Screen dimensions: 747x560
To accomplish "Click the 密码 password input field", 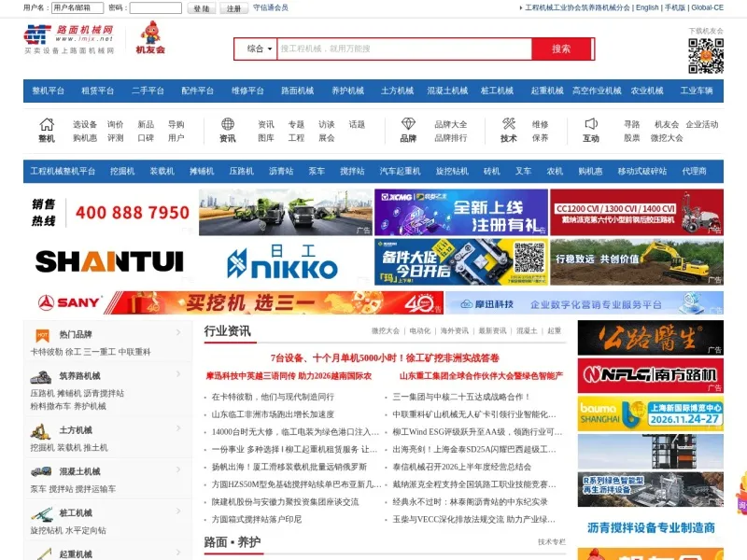I will [x=156, y=8].
